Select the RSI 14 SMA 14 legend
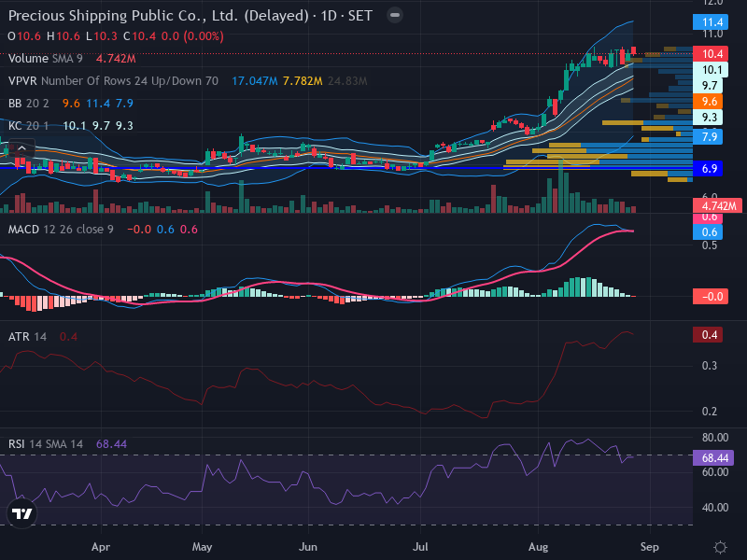 (x=46, y=444)
